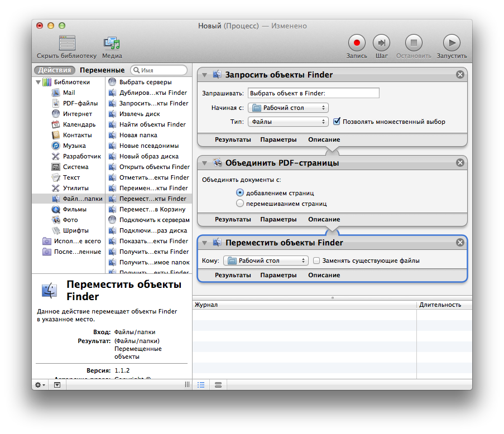Click the Run (Запустить) play icon
This screenshot has width=504, height=434.
(452, 42)
